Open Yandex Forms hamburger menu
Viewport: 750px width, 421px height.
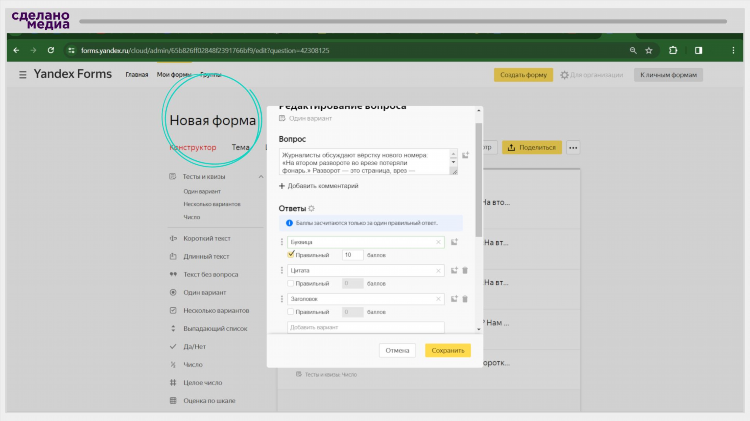[x=22, y=75]
